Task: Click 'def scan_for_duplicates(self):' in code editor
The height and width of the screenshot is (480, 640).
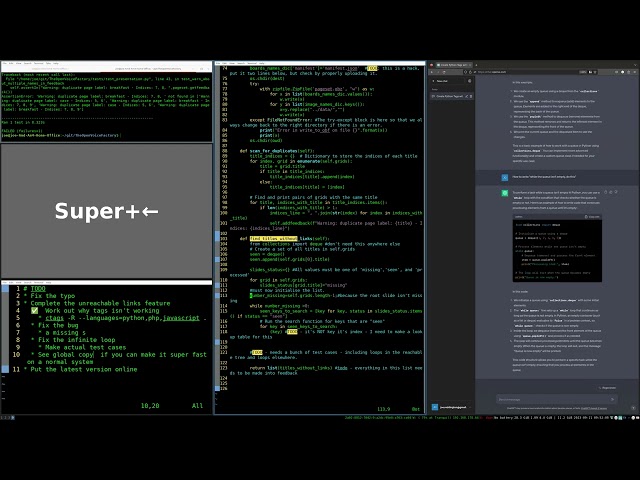Action: pos(277,151)
